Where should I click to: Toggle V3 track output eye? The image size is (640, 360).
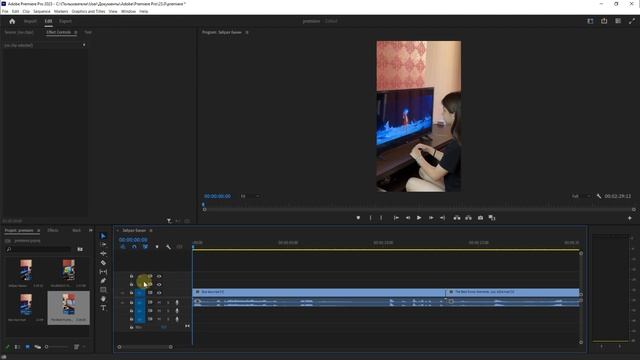[159, 276]
